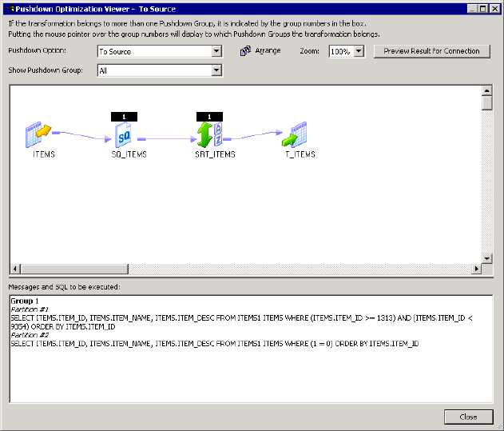The height and width of the screenshot is (431, 504).
Task: Click the application icon in title bar
Action: pyautogui.click(x=10, y=9)
